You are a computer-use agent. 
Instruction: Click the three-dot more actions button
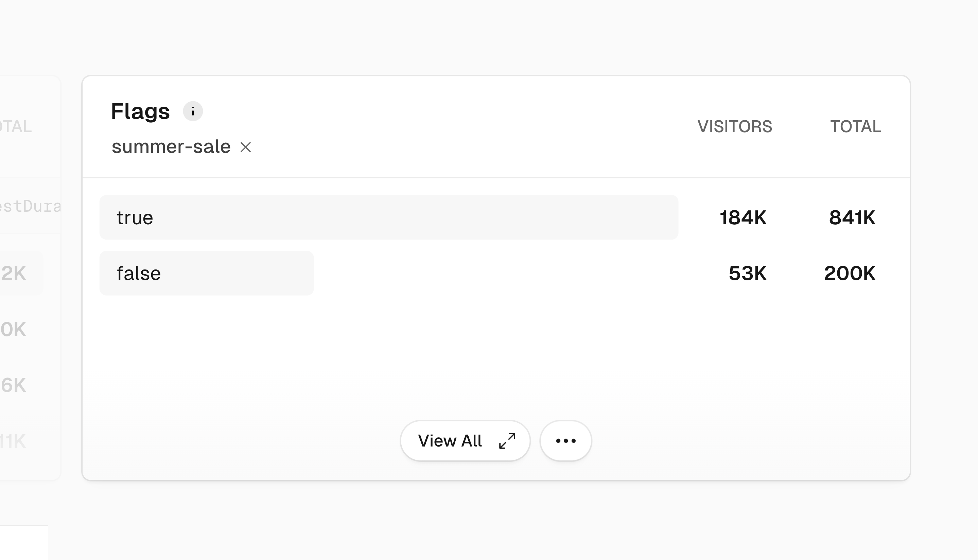[565, 440]
